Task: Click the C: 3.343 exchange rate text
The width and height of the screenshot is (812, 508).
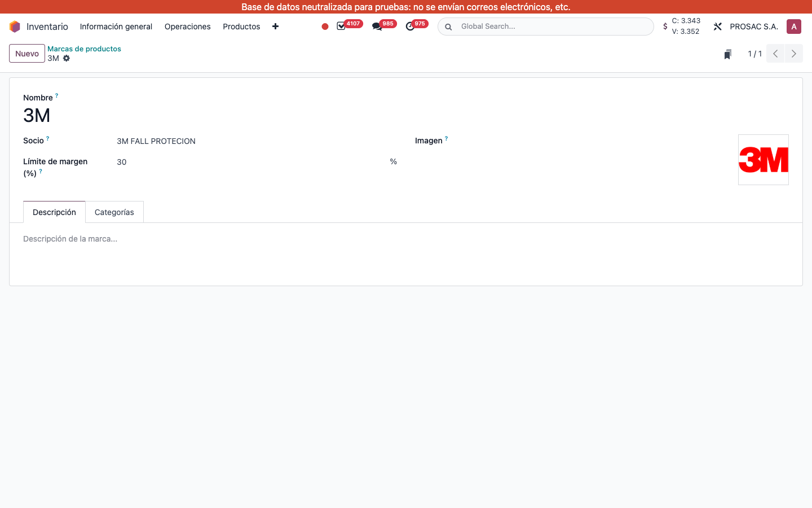Action: [x=686, y=21]
